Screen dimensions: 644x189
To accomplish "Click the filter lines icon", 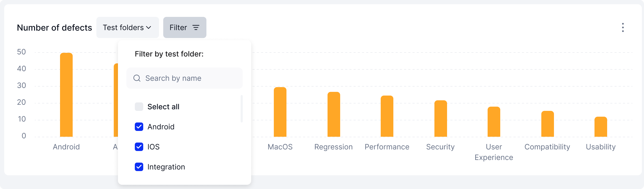I will (196, 27).
